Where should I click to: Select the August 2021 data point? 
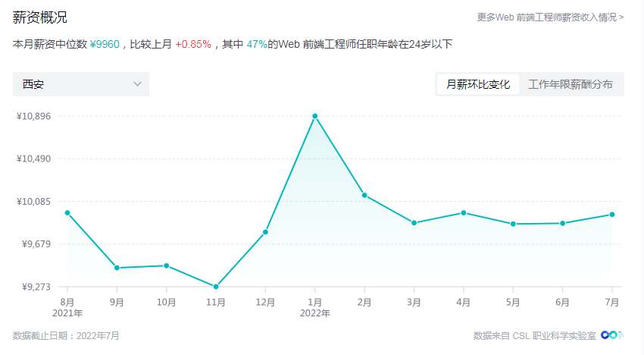tap(67, 213)
